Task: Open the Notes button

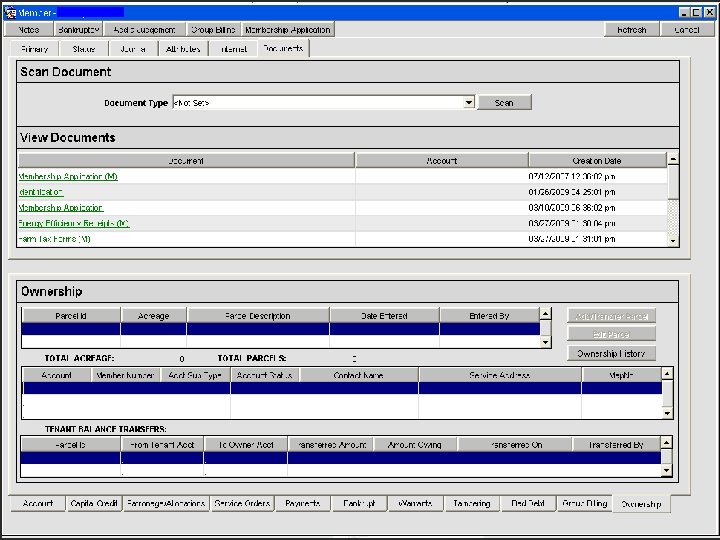Action: 29,30
